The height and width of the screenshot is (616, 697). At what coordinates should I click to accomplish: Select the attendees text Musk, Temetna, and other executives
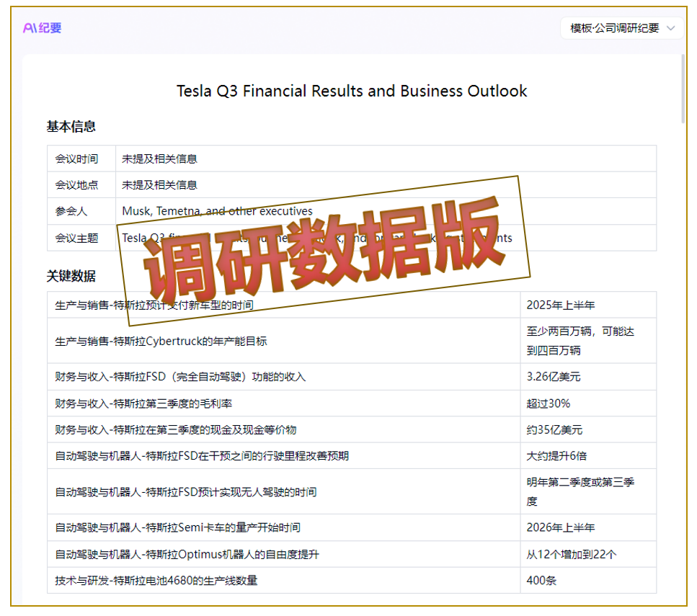click(x=218, y=211)
